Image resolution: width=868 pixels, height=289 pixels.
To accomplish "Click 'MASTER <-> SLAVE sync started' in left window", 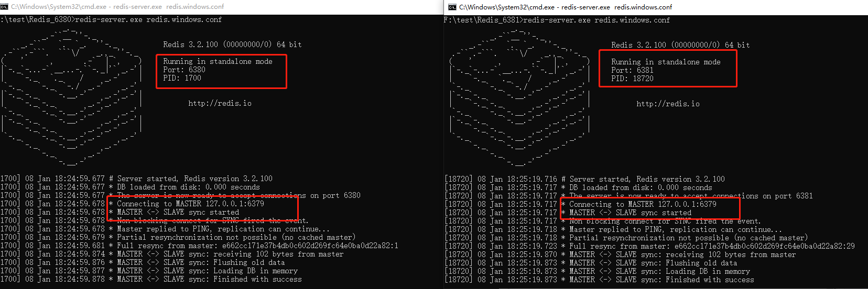I will point(178,213).
